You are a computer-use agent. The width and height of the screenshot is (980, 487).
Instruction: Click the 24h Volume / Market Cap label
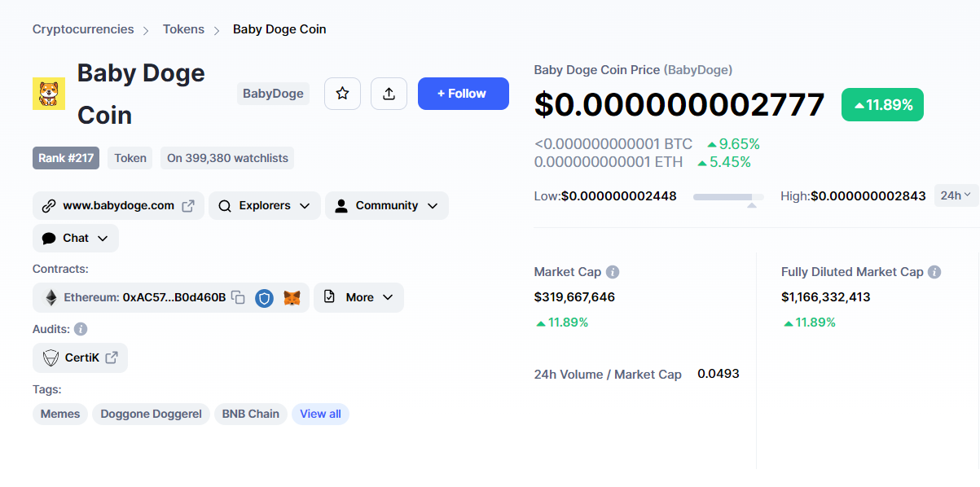click(608, 375)
